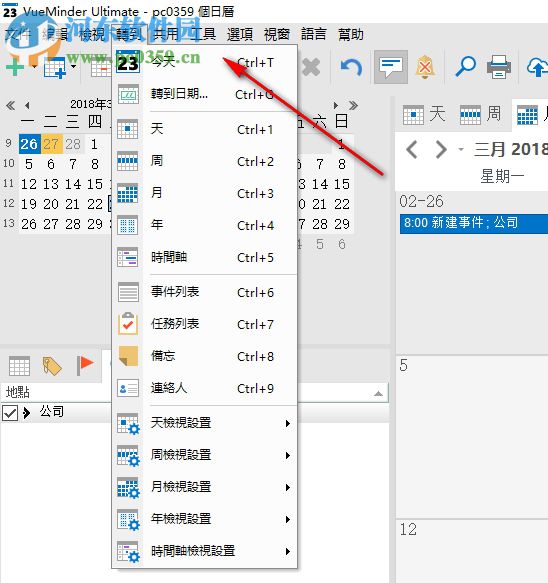
Task: Click the printer icon
Action: pyautogui.click(x=499, y=67)
